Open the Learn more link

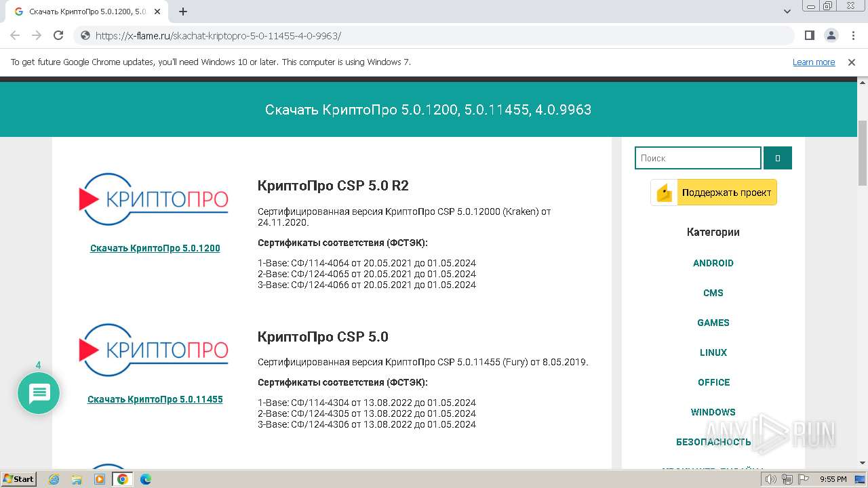814,62
